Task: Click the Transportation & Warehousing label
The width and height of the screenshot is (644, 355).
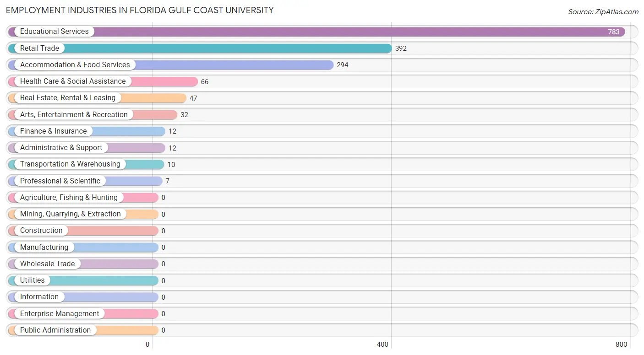Action: pos(70,164)
